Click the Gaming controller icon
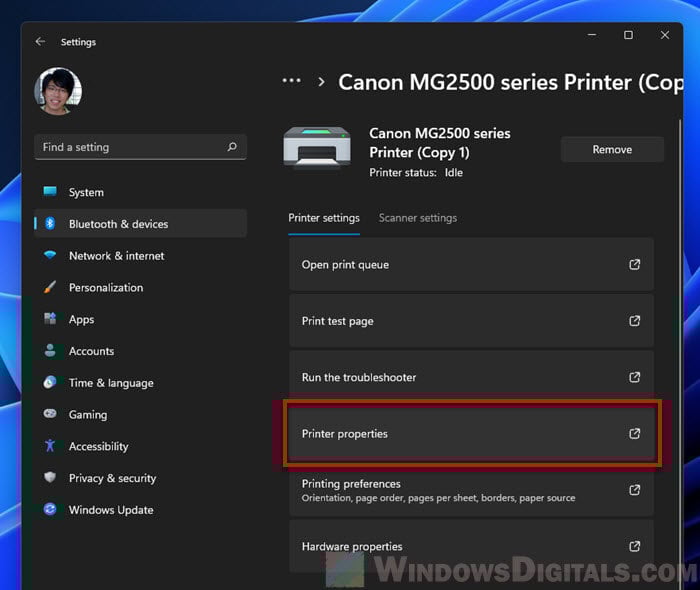 point(50,414)
